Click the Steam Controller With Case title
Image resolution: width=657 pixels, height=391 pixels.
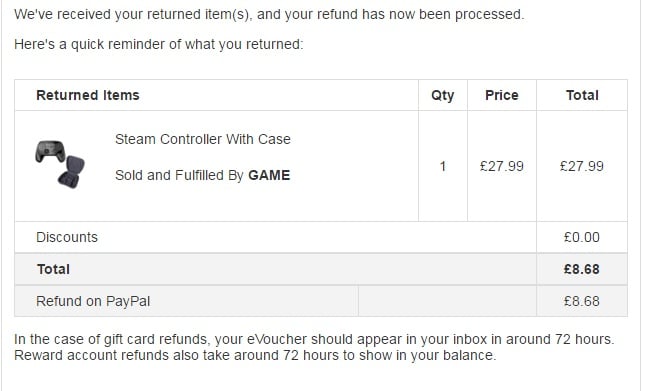pos(203,139)
